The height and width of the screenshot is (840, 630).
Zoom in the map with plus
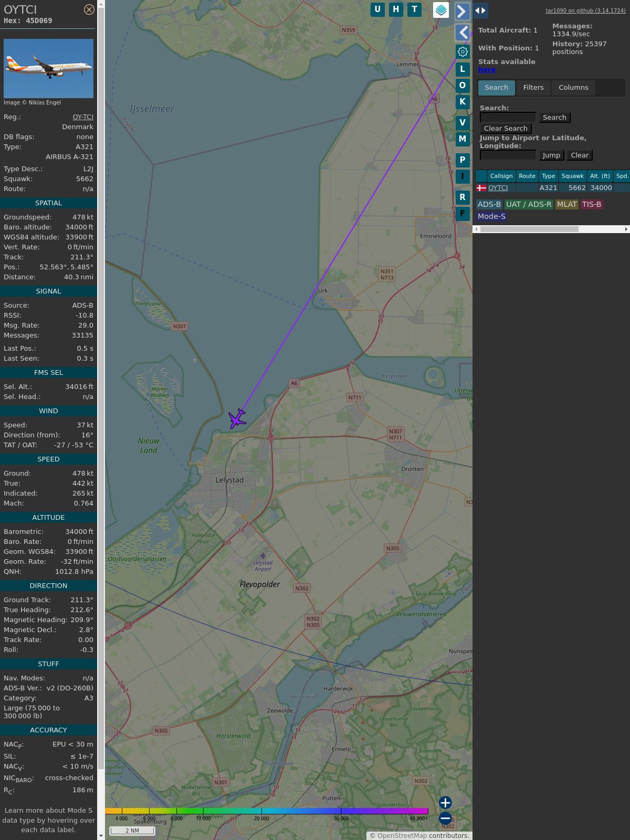click(x=445, y=803)
